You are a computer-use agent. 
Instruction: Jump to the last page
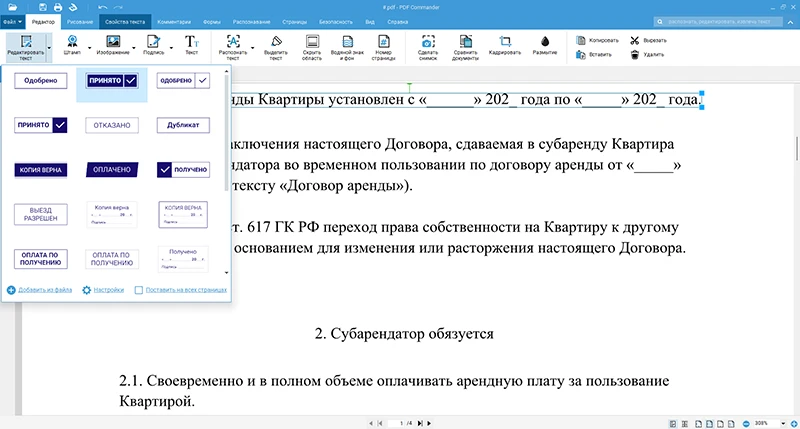tap(420, 423)
